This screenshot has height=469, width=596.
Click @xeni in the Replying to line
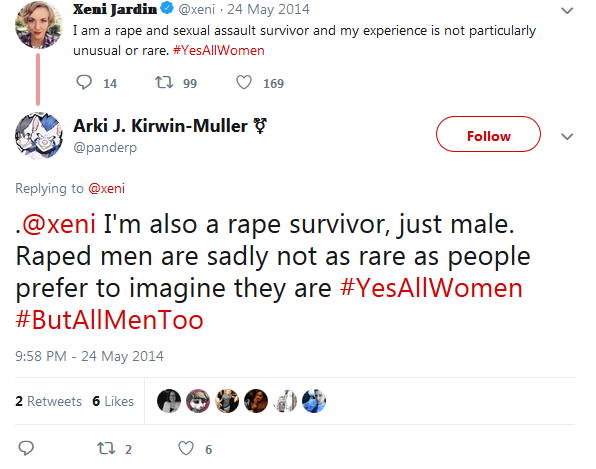106,189
